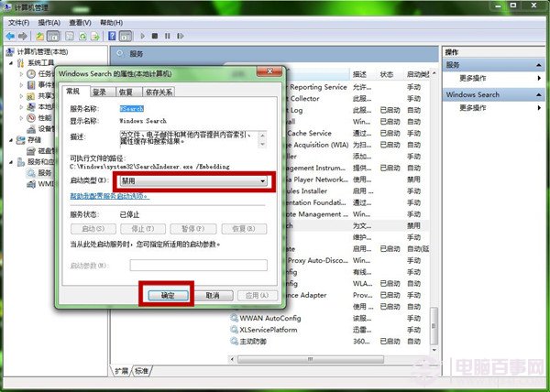Image resolution: width=550 pixels, height=392 pixels.
Task: Click the 暂停(P) service button
Action: pyautogui.click(x=193, y=229)
